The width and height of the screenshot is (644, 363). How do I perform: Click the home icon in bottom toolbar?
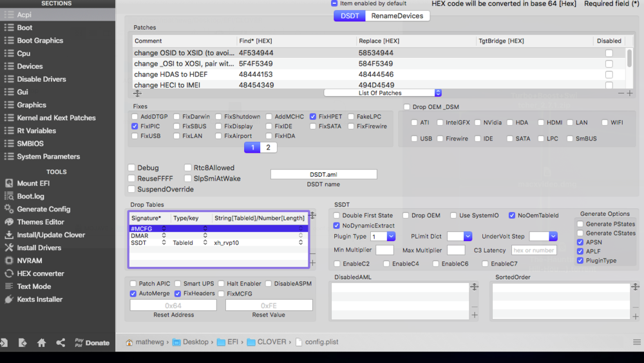point(41,343)
